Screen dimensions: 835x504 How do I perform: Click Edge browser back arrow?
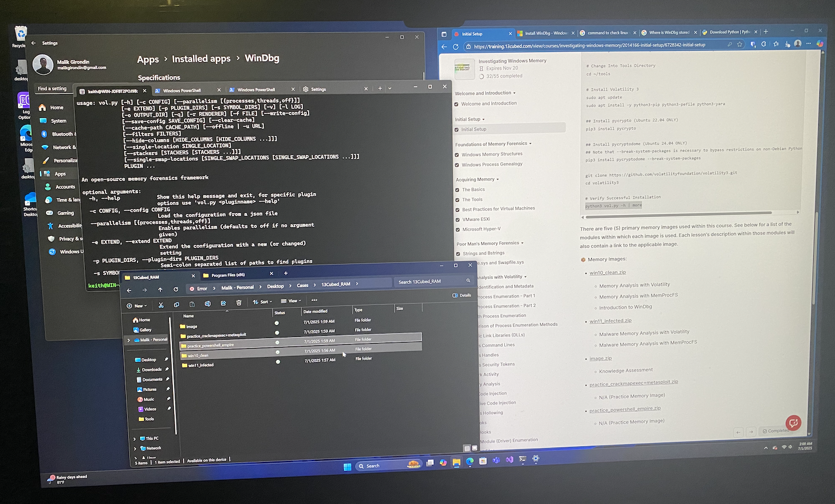point(444,46)
